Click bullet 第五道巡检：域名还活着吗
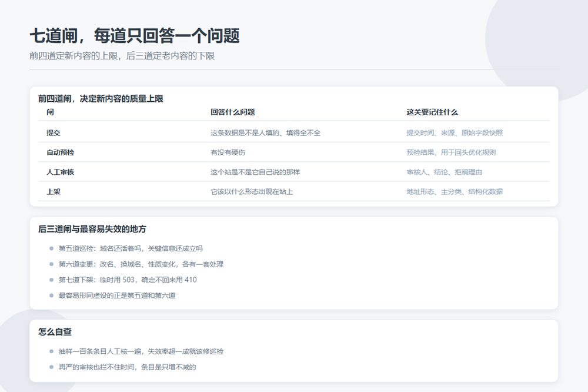Image resolution: width=588 pixels, height=392 pixels. coord(131,248)
